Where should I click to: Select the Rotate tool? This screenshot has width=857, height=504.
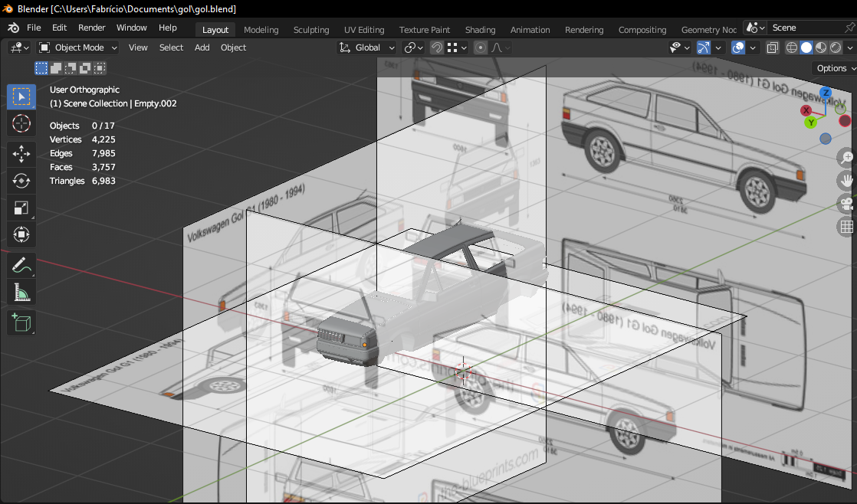pyautogui.click(x=21, y=181)
